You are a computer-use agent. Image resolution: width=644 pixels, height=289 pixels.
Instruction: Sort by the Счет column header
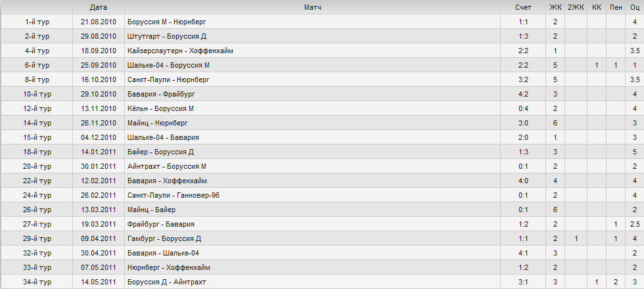523,7
